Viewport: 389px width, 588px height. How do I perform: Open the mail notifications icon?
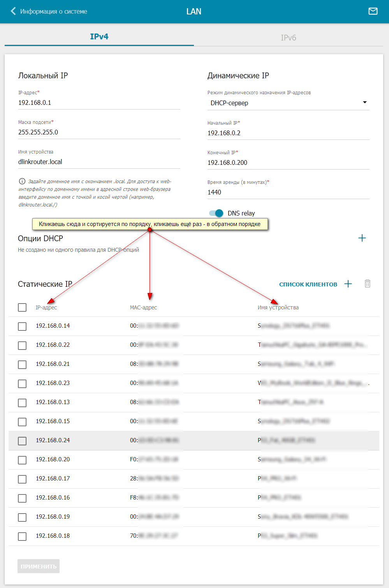[x=373, y=11]
